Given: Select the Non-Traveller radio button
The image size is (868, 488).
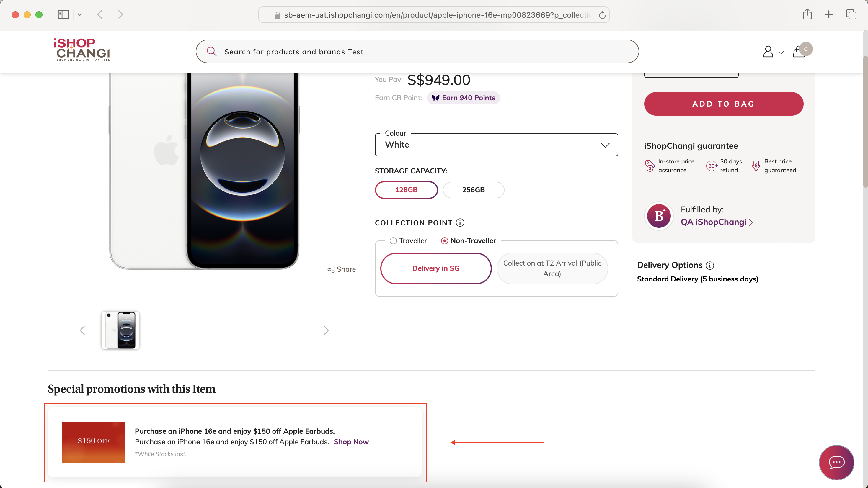Looking at the screenshot, I should tap(444, 241).
